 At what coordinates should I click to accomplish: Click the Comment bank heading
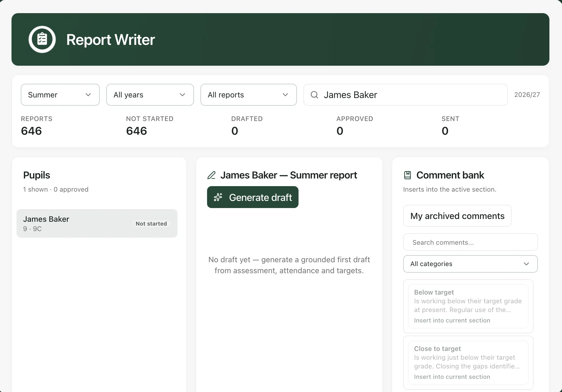coord(450,175)
